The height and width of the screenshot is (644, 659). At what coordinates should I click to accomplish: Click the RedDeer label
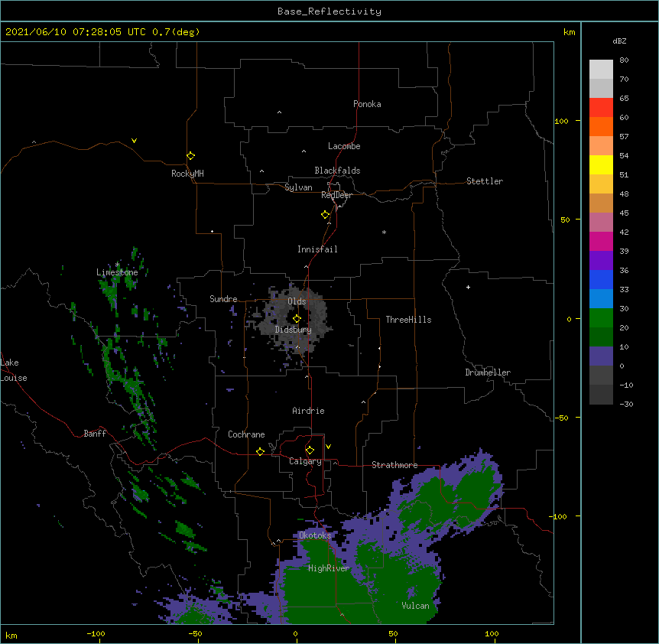[336, 195]
